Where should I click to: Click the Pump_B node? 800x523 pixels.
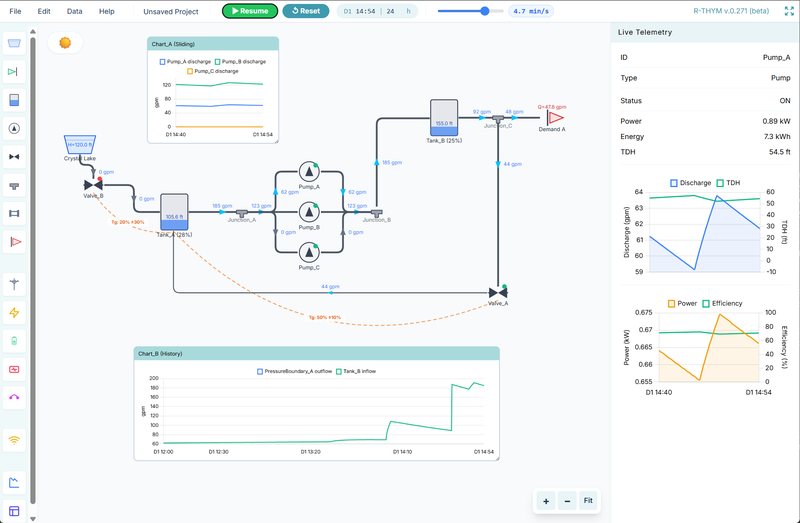(309, 212)
